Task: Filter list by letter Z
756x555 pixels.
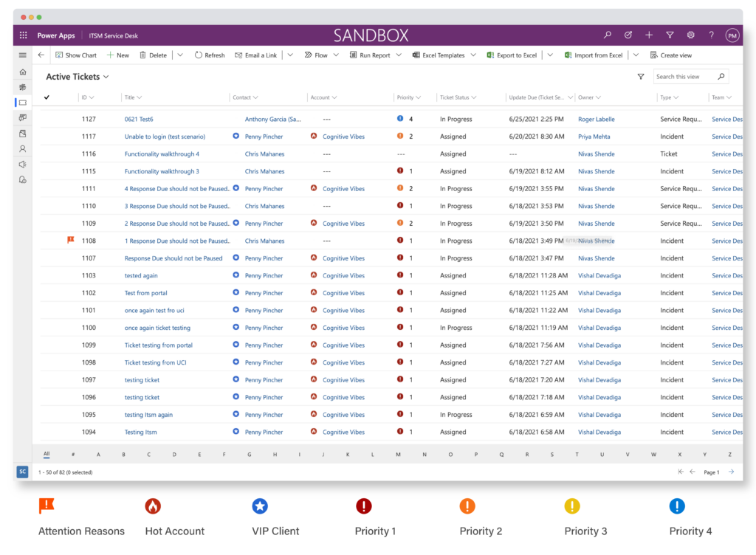Action: coord(729,455)
